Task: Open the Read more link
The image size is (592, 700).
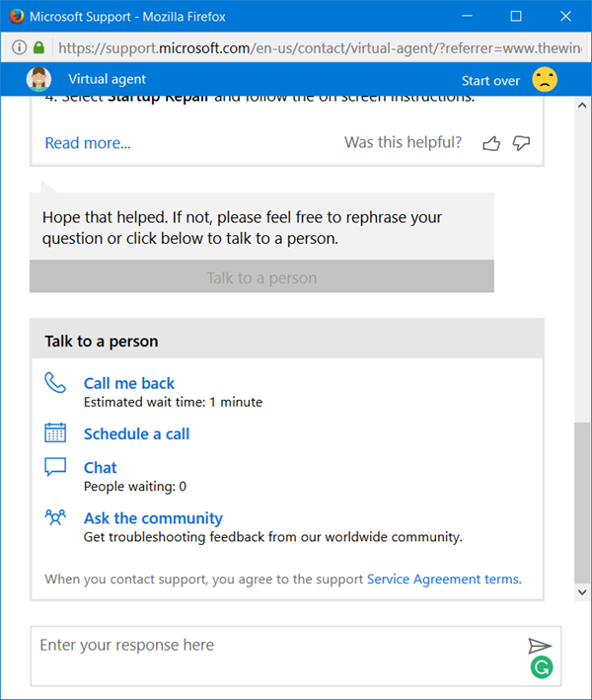Action: click(x=88, y=143)
